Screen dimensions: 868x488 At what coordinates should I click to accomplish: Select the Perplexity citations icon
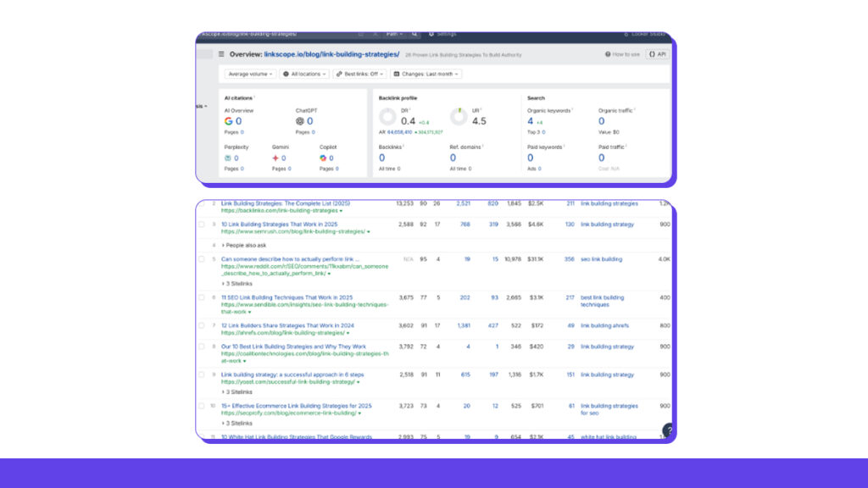(x=227, y=157)
